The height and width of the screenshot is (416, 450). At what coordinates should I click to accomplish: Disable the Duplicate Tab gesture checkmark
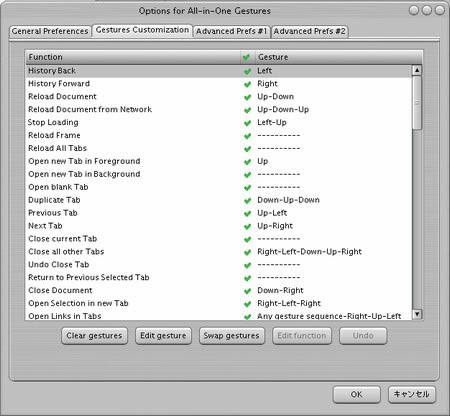pos(247,201)
